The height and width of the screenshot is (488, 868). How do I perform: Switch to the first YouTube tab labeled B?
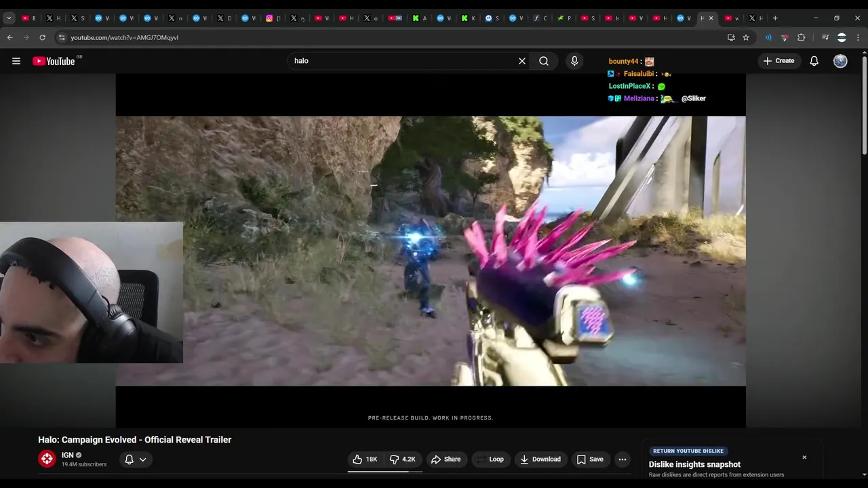tap(28, 18)
